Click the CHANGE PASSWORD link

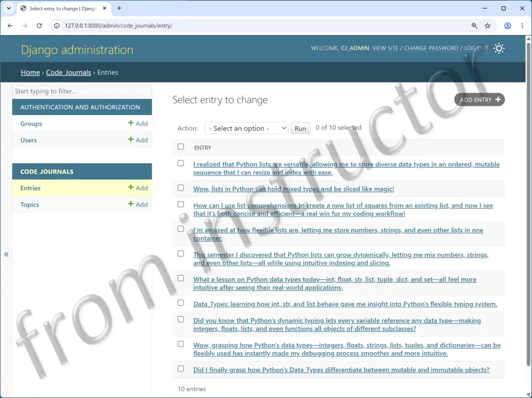point(431,48)
